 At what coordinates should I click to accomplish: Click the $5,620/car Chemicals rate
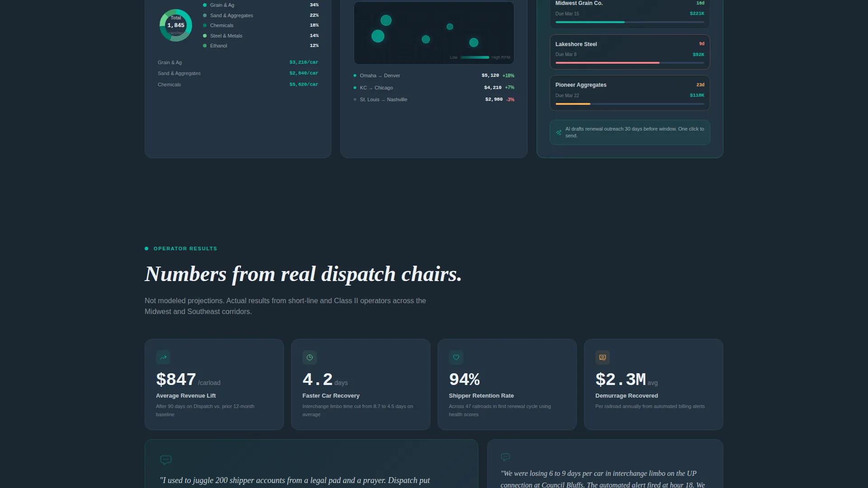pos(304,84)
